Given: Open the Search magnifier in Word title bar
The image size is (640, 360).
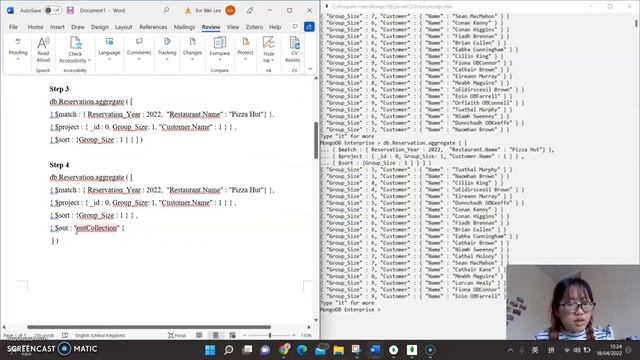Looking at the screenshot, I should 166,10.
